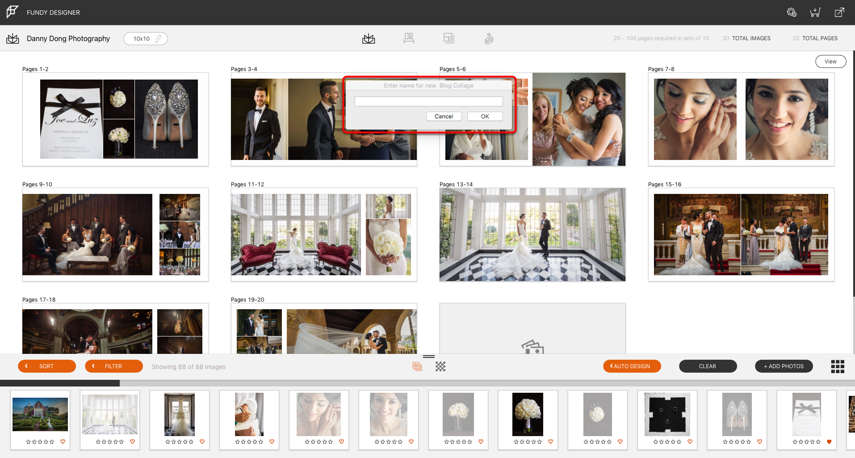This screenshot has width=855, height=458.
Task: Click the image strip horizontal scrollbar
Action: pyautogui.click(x=60, y=383)
